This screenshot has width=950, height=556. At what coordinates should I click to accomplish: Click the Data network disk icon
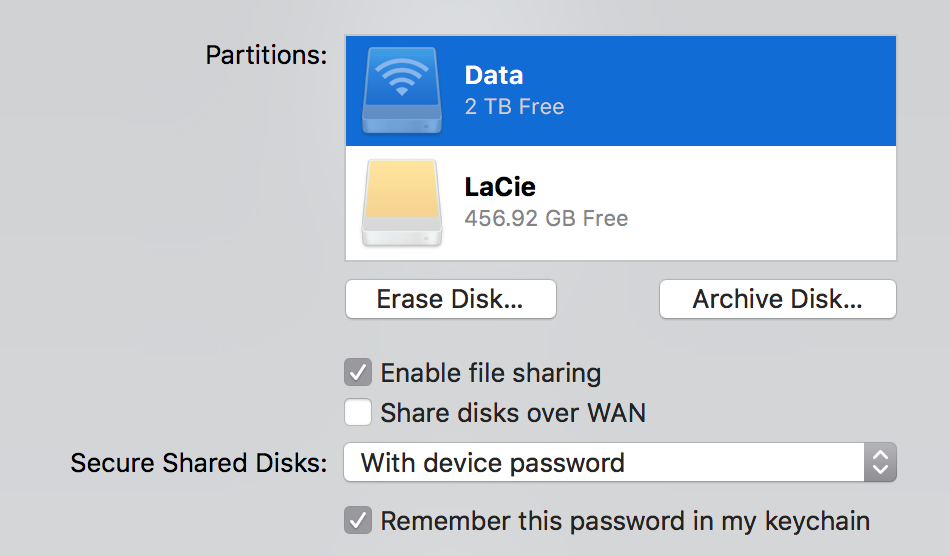pos(402,90)
